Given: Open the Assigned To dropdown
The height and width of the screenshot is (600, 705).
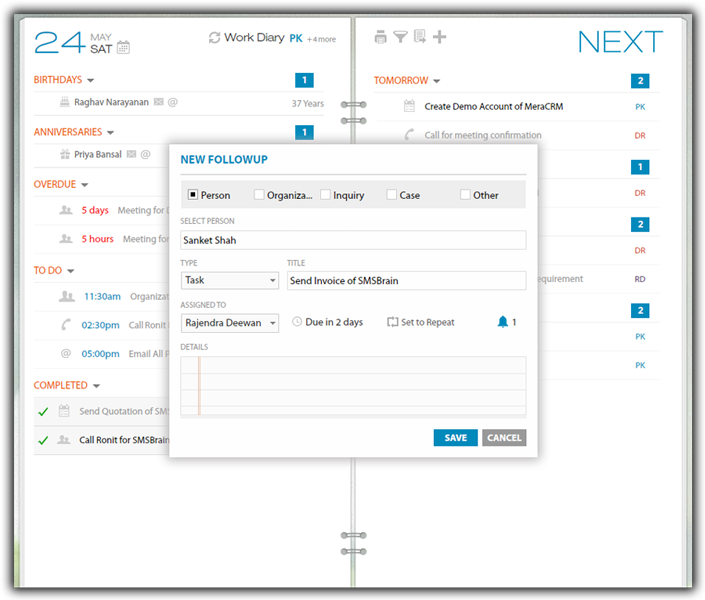Looking at the screenshot, I should (230, 323).
